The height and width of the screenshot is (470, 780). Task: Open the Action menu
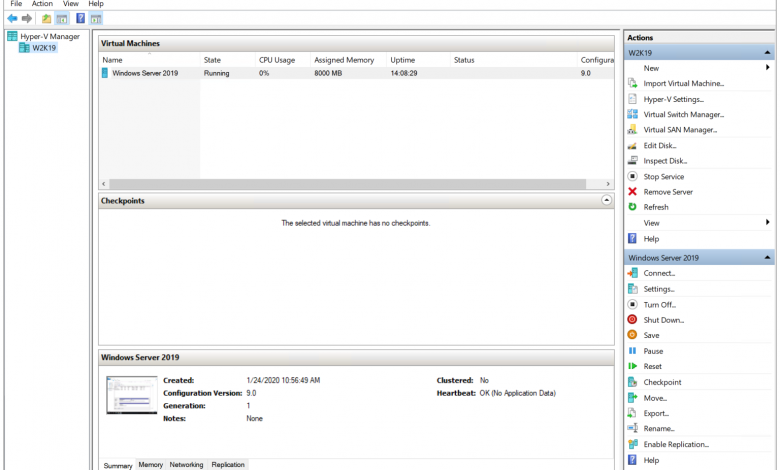(42, 3)
